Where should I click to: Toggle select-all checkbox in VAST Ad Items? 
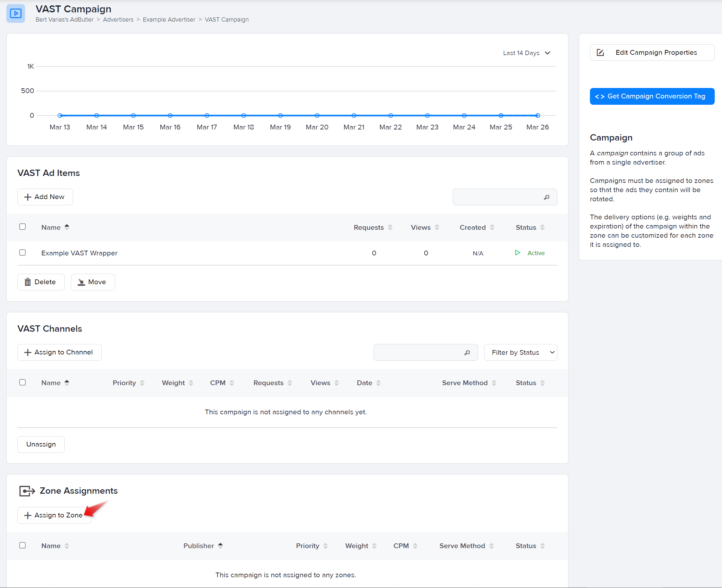pos(22,227)
